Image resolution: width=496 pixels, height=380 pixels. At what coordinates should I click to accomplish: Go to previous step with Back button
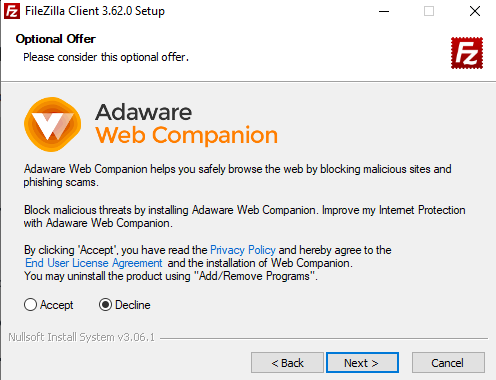point(287,363)
